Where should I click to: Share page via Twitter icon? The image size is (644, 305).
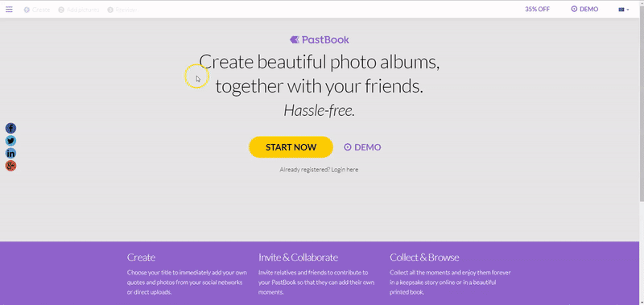click(10, 141)
